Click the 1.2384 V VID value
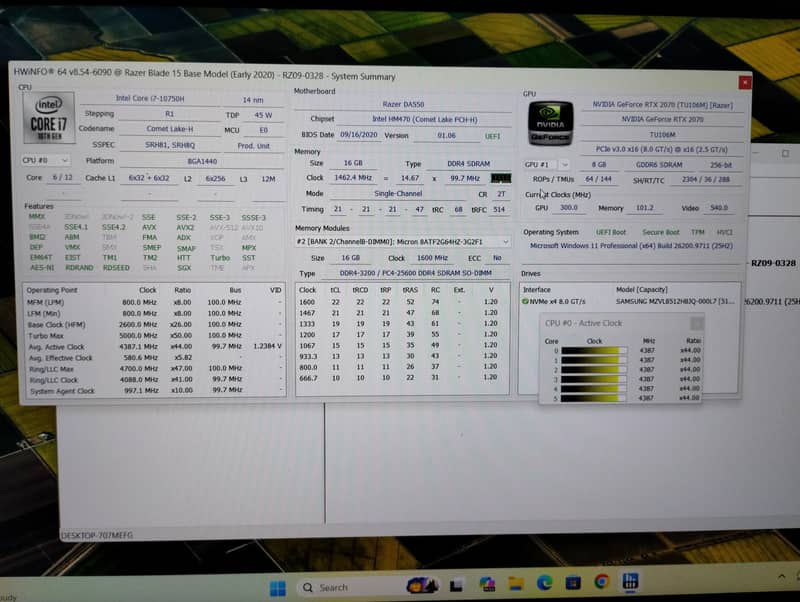The height and width of the screenshot is (602, 800). (267, 346)
